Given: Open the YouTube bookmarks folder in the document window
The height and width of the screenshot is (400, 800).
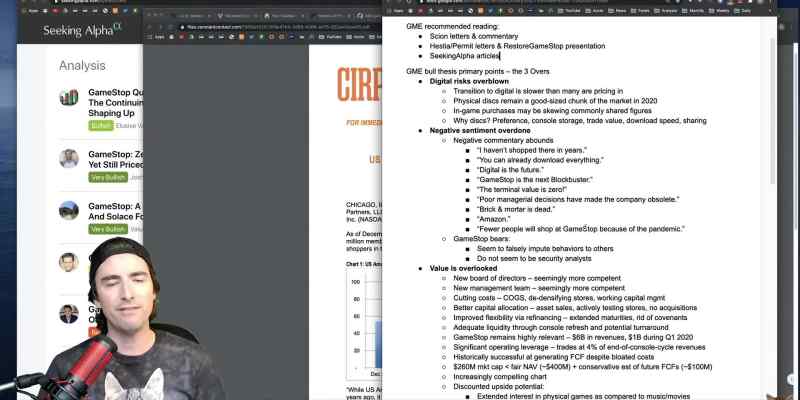Looking at the screenshot, I should pyautogui.click(x=570, y=11).
